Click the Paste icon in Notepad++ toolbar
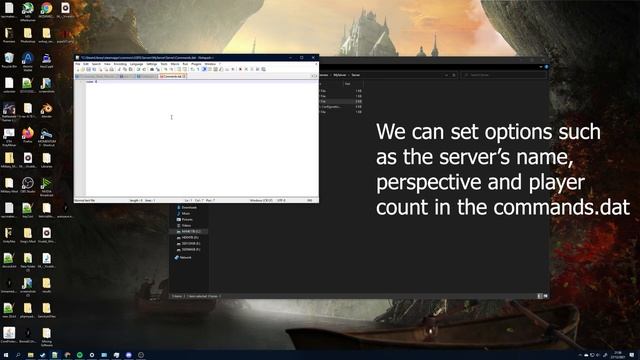640x360 pixels. 131,69
